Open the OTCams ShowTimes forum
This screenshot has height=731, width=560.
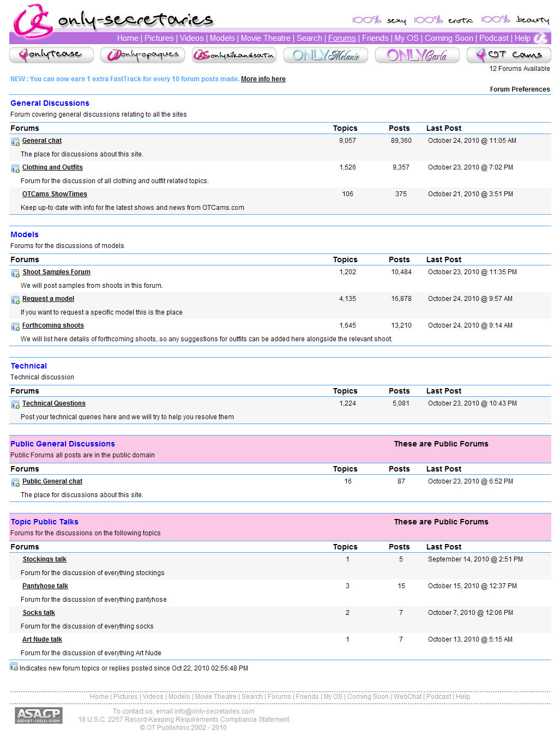coord(55,194)
